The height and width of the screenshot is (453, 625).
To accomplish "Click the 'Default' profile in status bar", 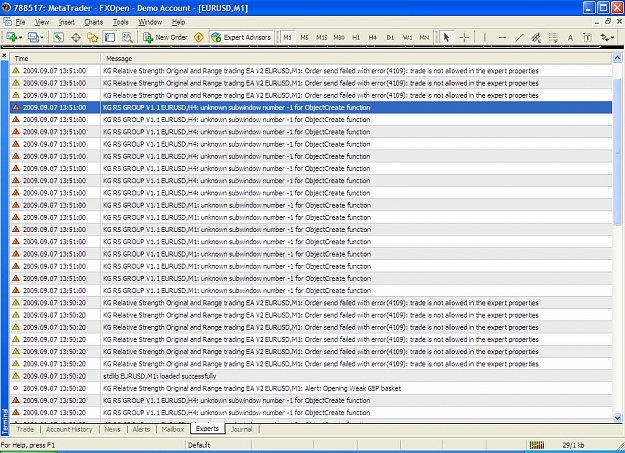I will pyautogui.click(x=199, y=445).
